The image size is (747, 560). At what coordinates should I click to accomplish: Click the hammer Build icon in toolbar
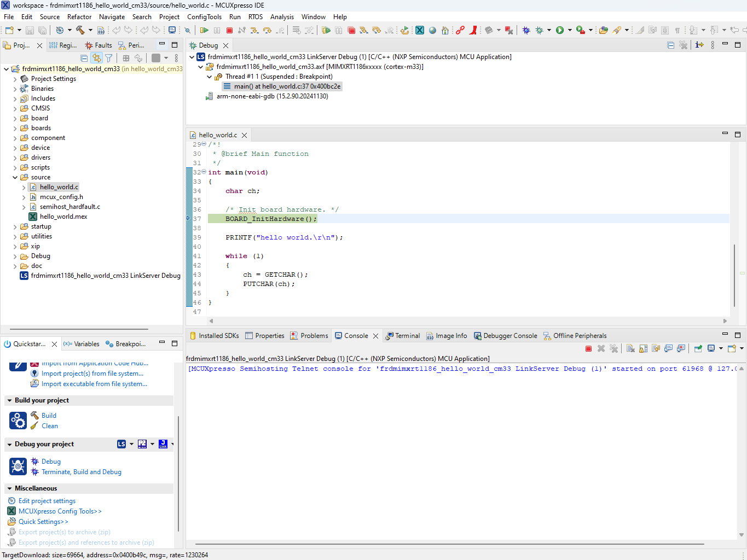[x=80, y=30]
